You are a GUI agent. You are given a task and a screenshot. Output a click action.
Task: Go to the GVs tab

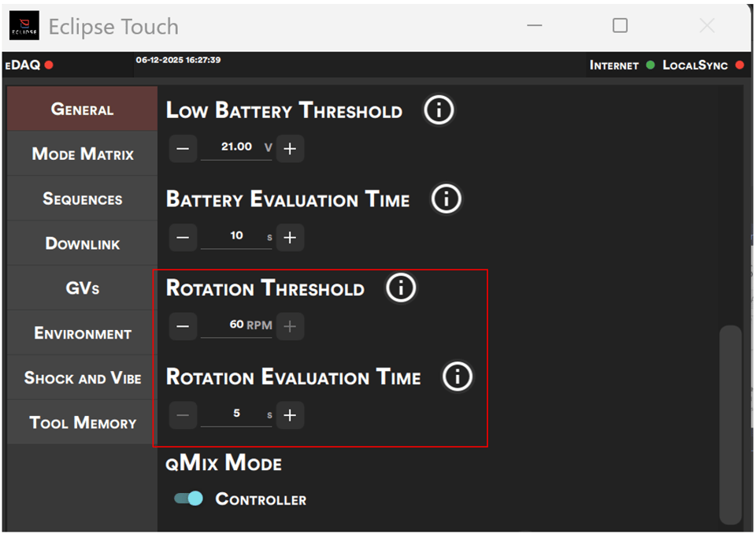(83, 288)
